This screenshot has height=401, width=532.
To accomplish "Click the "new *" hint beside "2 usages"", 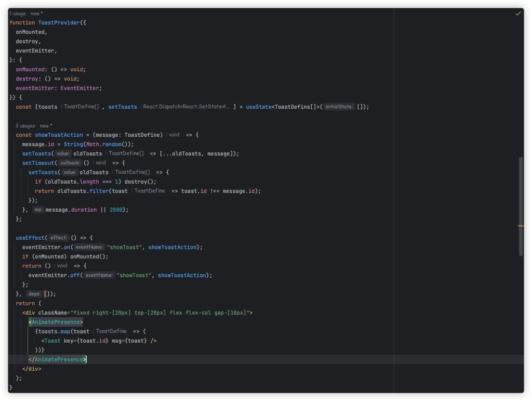I will (x=46, y=126).
